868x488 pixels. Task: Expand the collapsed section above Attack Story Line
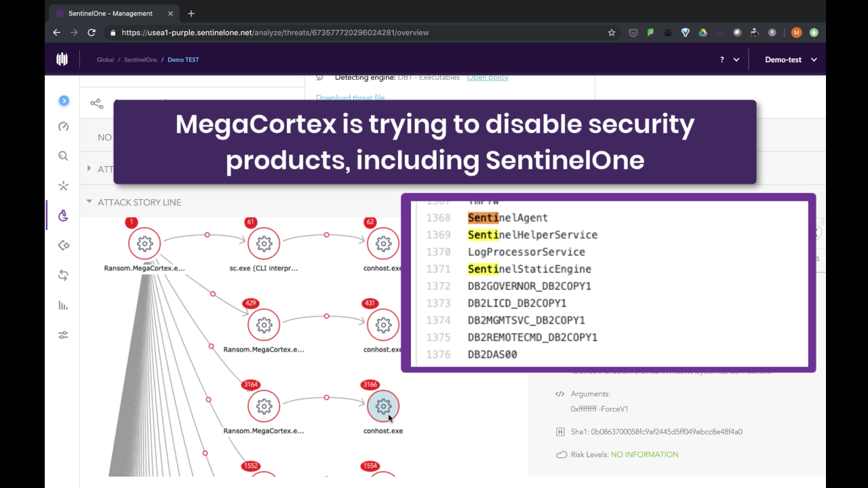pos(90,169)
